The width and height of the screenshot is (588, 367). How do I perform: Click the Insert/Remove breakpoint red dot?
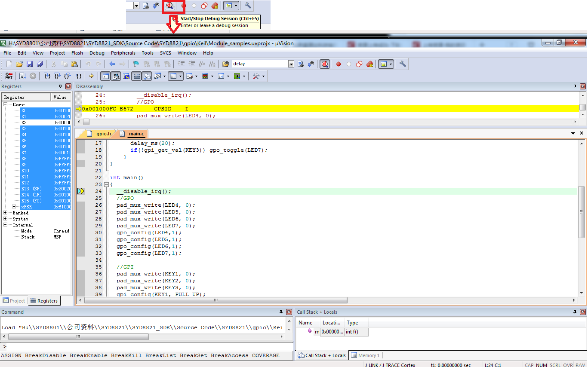[x=339, y=64]
